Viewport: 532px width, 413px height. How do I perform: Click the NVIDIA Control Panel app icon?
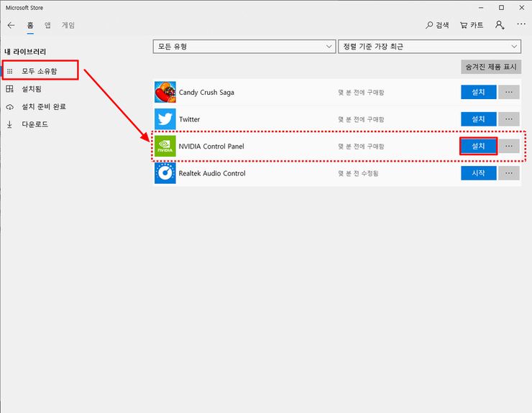point(165,146)
